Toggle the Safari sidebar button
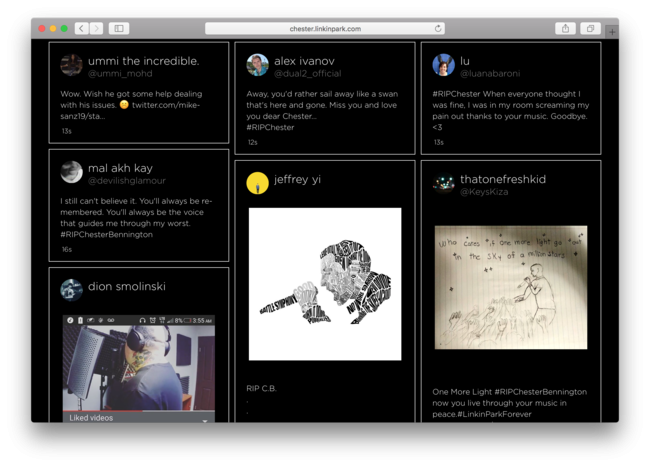Viewport: 650px width, 467px height. click(x=119, y=29)
